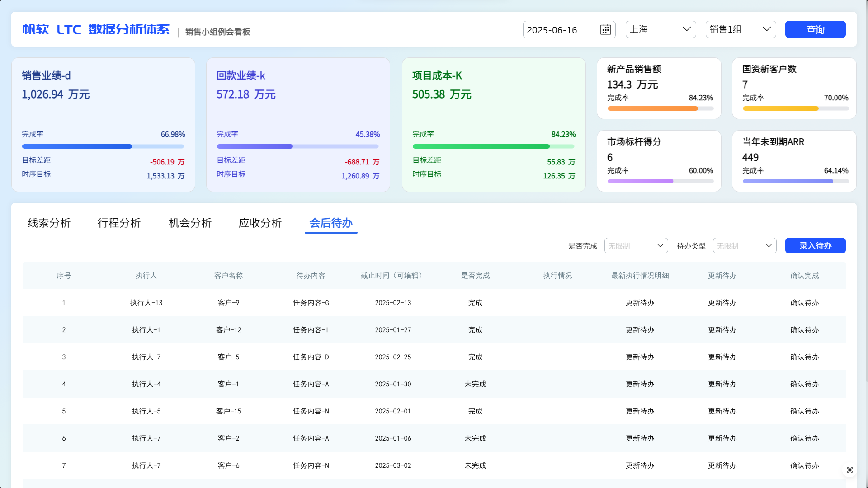Click the 录入待办 button
The image size is (868, 488).
(x=815, y=246)
